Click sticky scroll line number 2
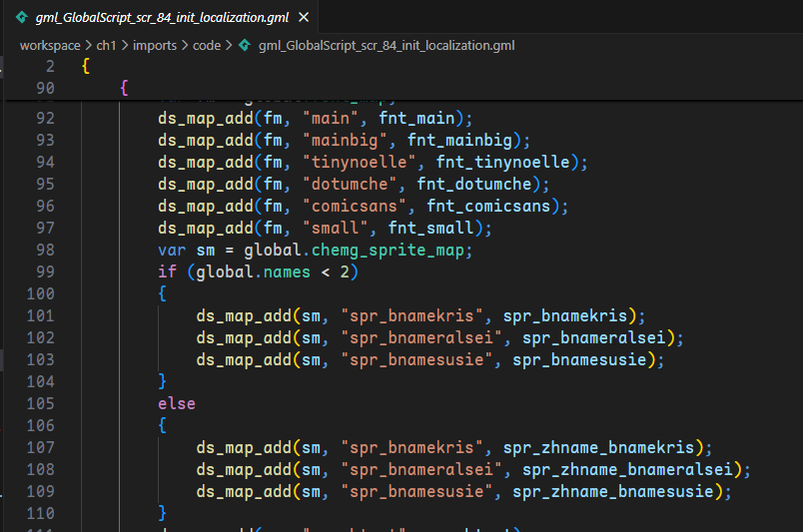 coord(50,67)
